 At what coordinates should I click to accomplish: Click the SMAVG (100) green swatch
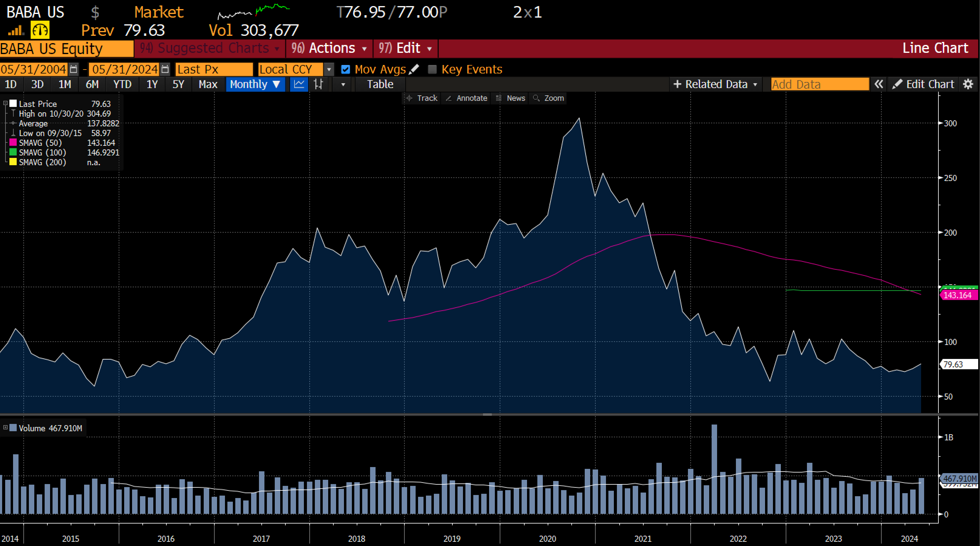pos(13,152)
